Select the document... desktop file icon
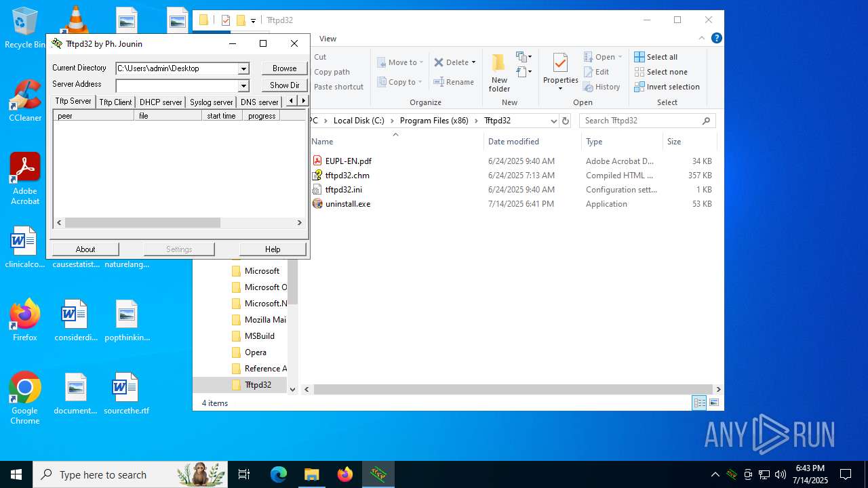868x488 pixels. tap(75, 394)
